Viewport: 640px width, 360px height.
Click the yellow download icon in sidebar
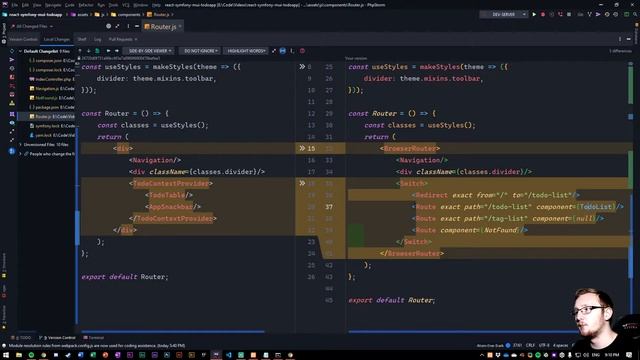(x=12, y=103)
